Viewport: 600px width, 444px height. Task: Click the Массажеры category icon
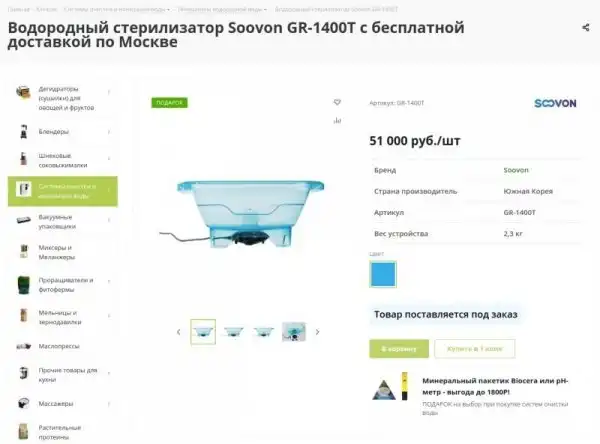click(x=24, y=403)
